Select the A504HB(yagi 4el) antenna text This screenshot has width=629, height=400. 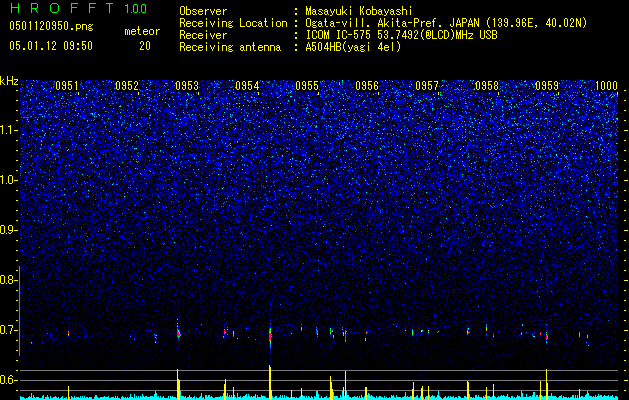click(353, 47)
